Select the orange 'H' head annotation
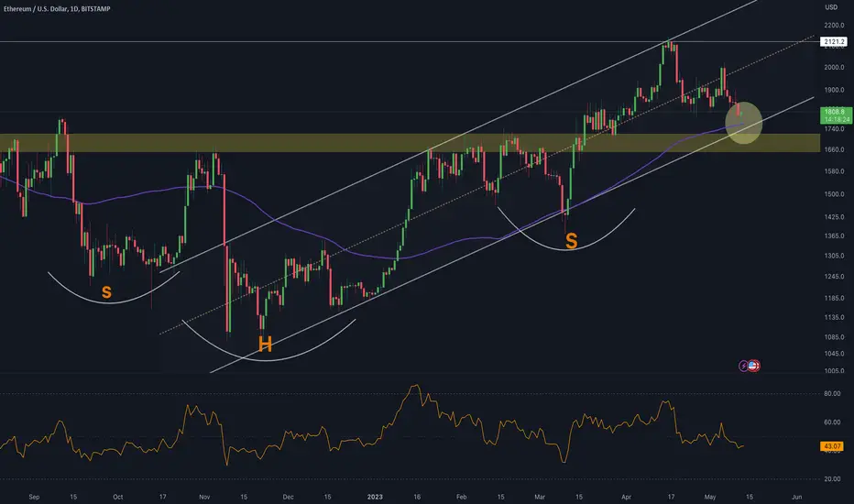Image resolution: width=854 pixels, height=504 pixels. pyautogui.click(x=265, y=345)
